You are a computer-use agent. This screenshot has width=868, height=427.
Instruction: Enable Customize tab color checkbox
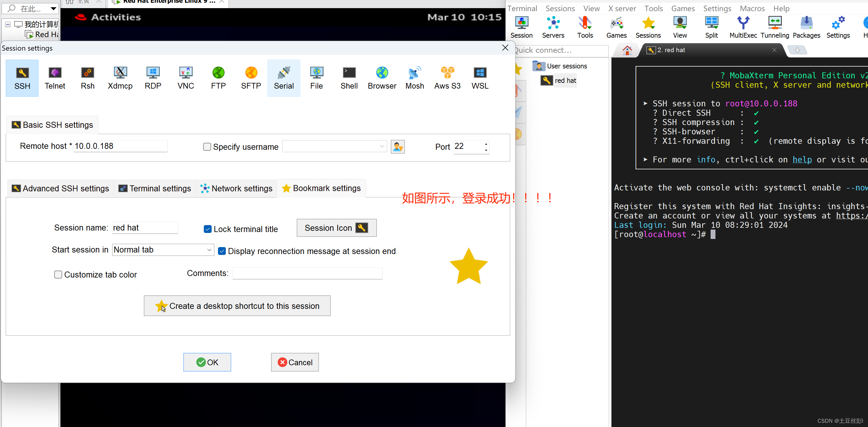point(58,275)
